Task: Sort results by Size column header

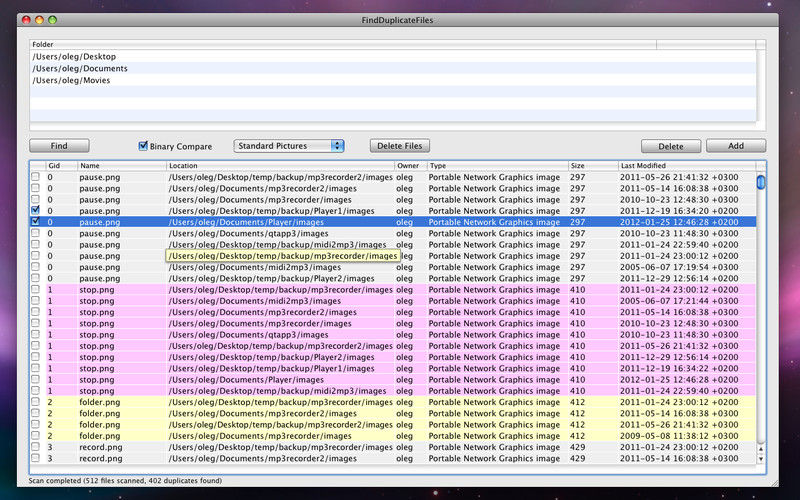Action: pos(578,166)
